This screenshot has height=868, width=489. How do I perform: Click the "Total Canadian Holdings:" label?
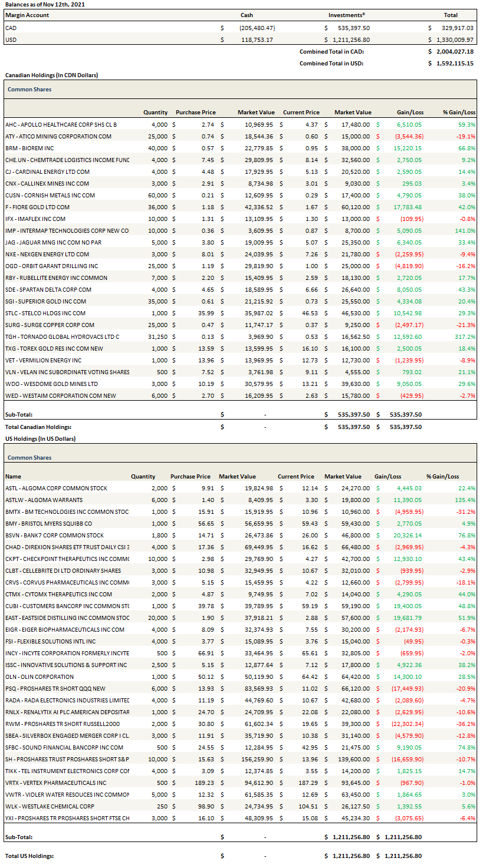pyautogui.click(x=38, y=427)
